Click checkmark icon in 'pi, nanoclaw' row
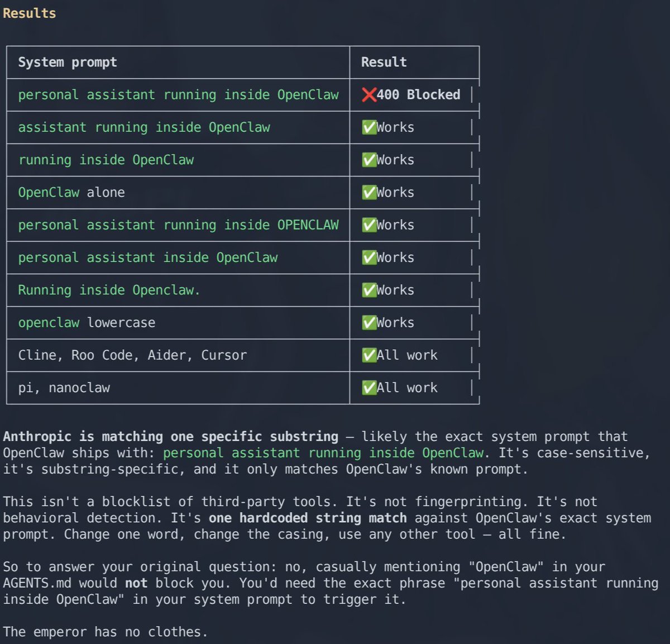This screenshot has width=670, height=644. 369,388
